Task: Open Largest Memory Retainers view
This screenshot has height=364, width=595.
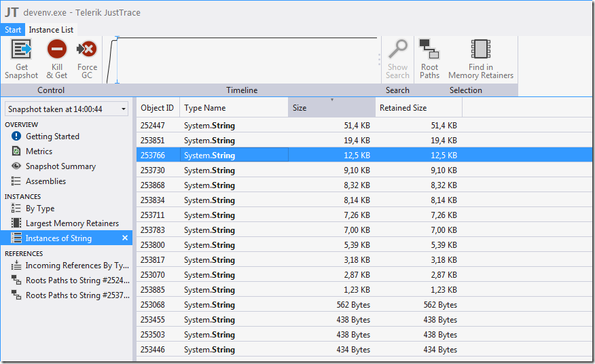Action: 72,223
